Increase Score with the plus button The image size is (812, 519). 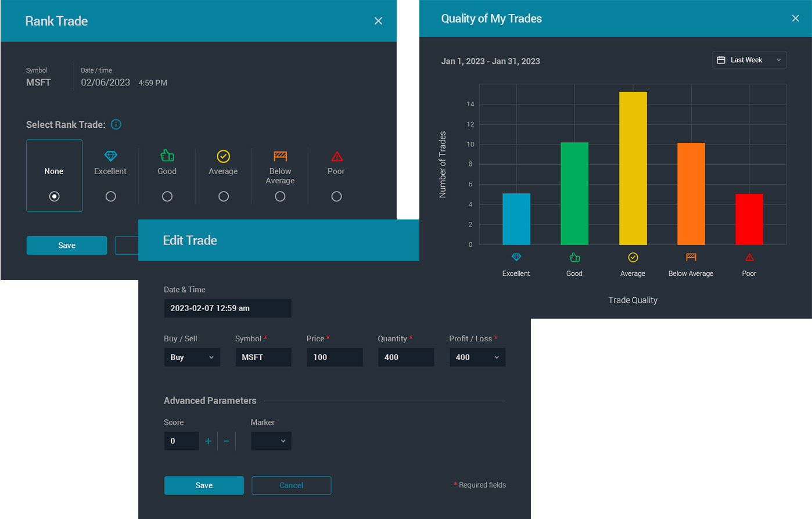209,441
